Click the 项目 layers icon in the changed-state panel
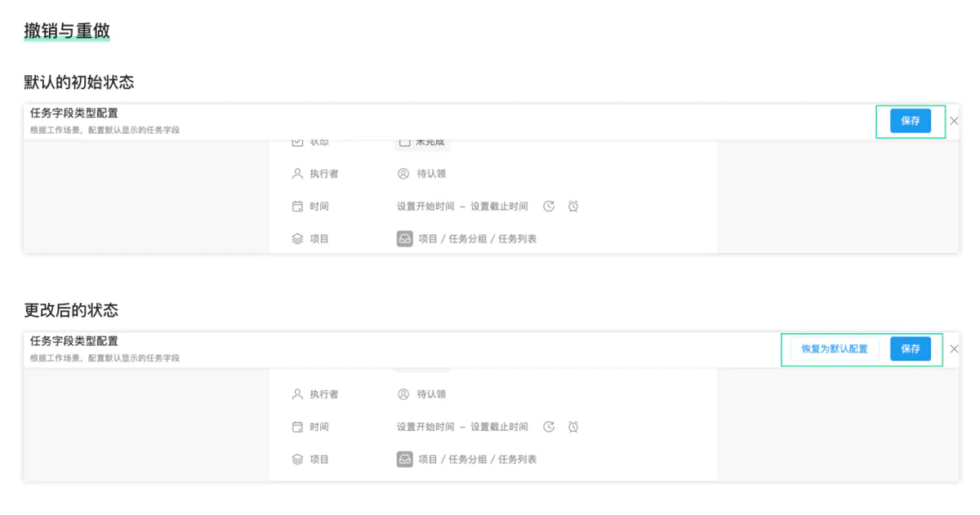This screenshot has height=515, width=980. [x=297, y=460]
